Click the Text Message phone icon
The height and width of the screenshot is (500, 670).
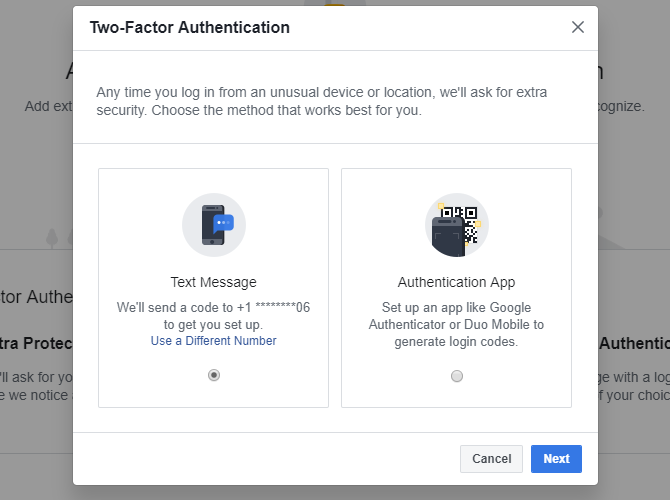point(213,225)
